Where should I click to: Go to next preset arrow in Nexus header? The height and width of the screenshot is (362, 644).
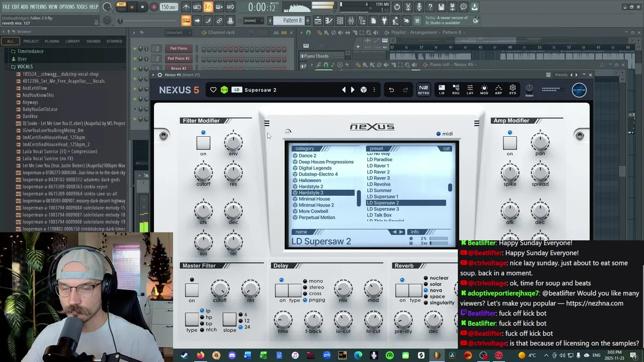pos(352,90)
